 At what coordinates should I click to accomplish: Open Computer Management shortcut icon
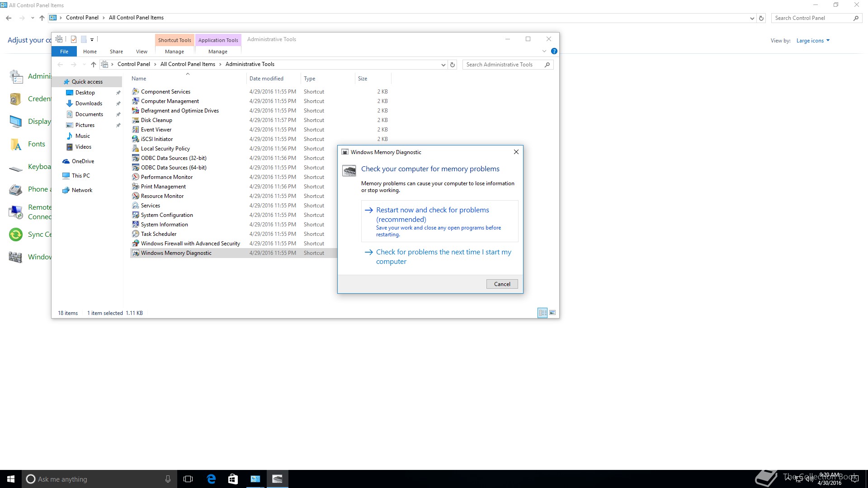(135, 101)
